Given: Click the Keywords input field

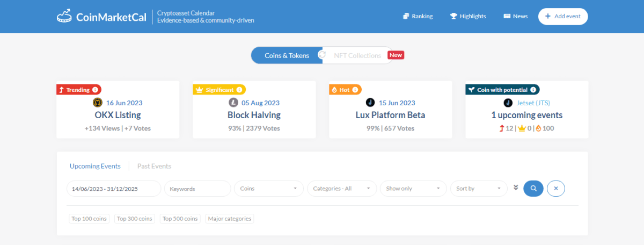Looking at the screenshot, I should tap(197, 189).
